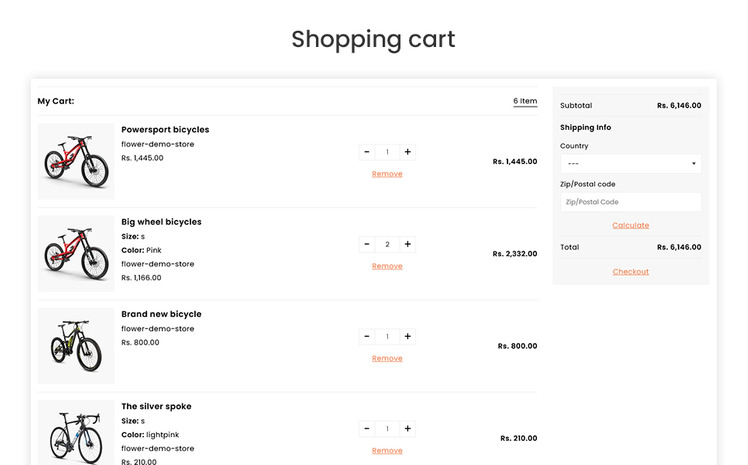Remove Powersport bicycles from cart
The height and width of the screenshot is (465, 748).
[x=387, y=174]
